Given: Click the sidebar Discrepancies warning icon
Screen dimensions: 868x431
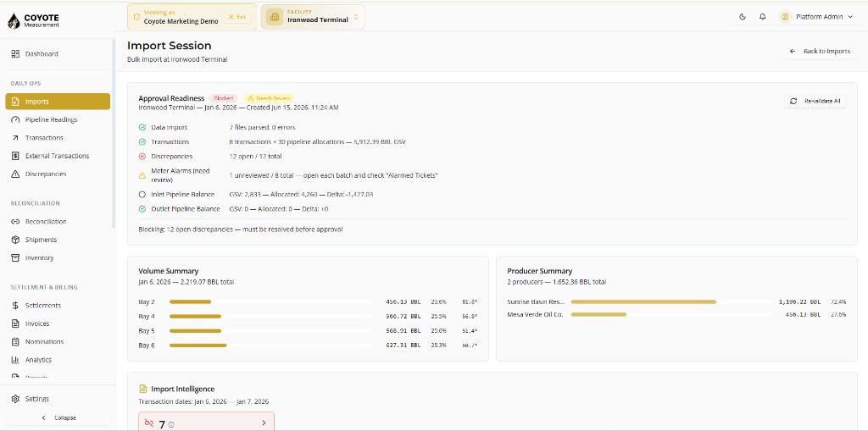Looking at the screenshot, I should 15,174.
